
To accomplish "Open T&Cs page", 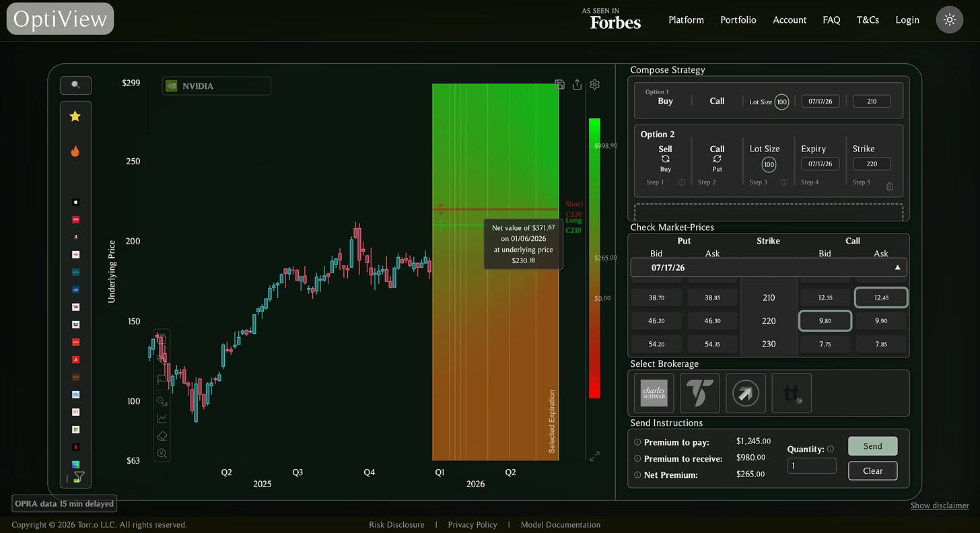I will (x=868, y=20).
